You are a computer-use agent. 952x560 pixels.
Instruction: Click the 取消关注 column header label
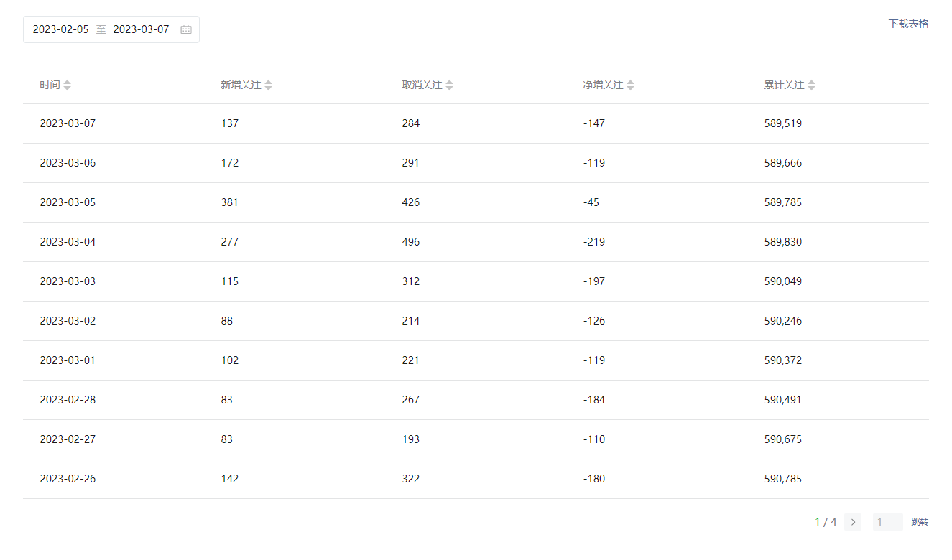pos(422,85)
